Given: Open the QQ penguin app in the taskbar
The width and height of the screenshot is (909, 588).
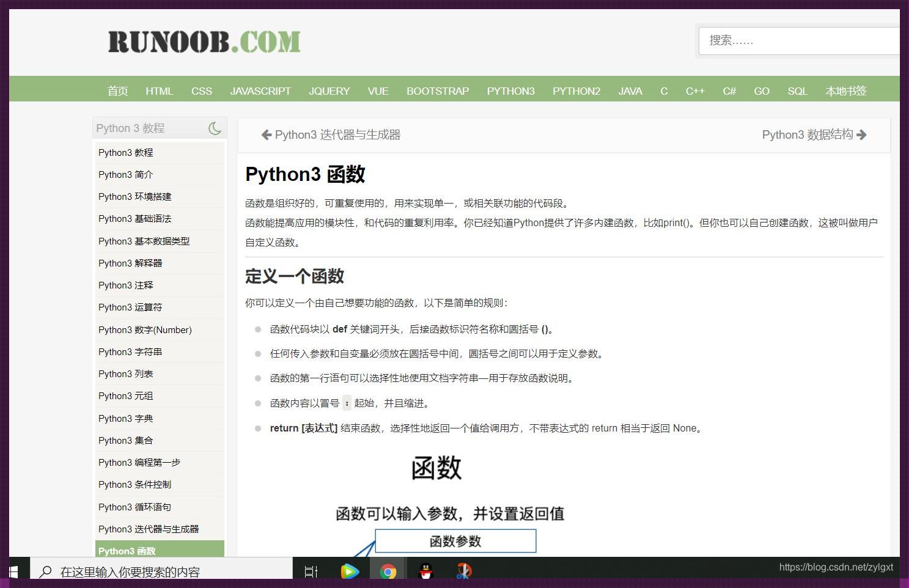Looking at the screenshot, I should pyautogui.click(x=425, y=571).
